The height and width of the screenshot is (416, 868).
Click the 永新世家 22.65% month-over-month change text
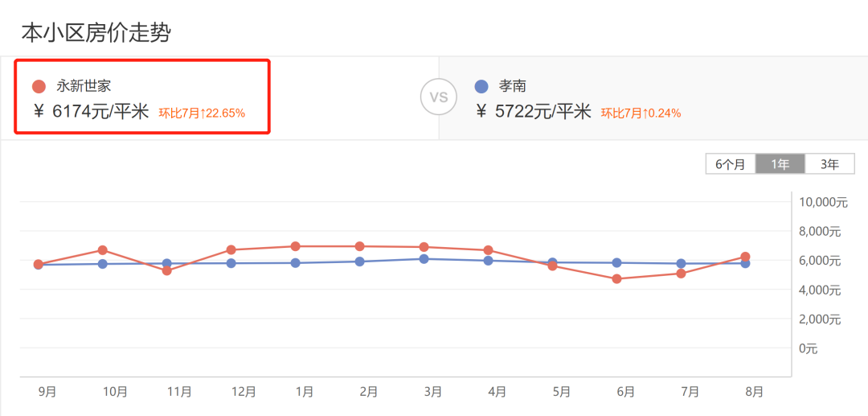tap(202, 113)
